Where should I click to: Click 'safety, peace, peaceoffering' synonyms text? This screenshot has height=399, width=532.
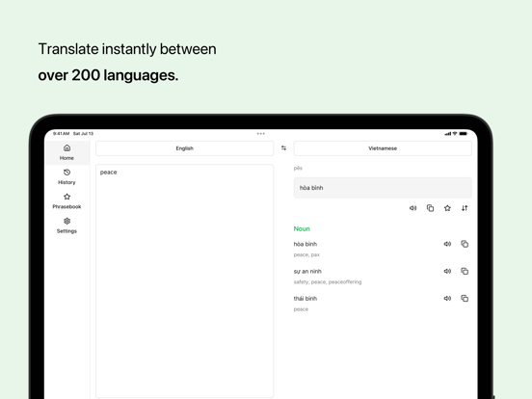[x=328, y=282]
